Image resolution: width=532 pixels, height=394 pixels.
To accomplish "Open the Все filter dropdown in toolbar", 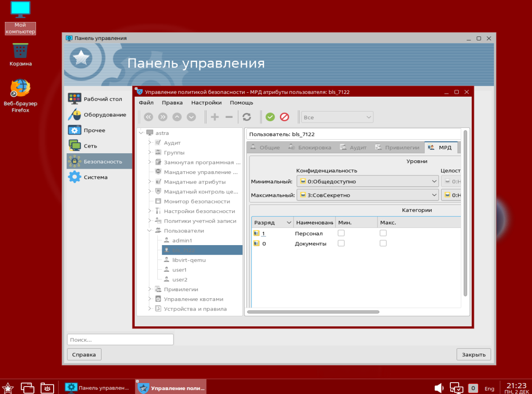I will 337,117.
